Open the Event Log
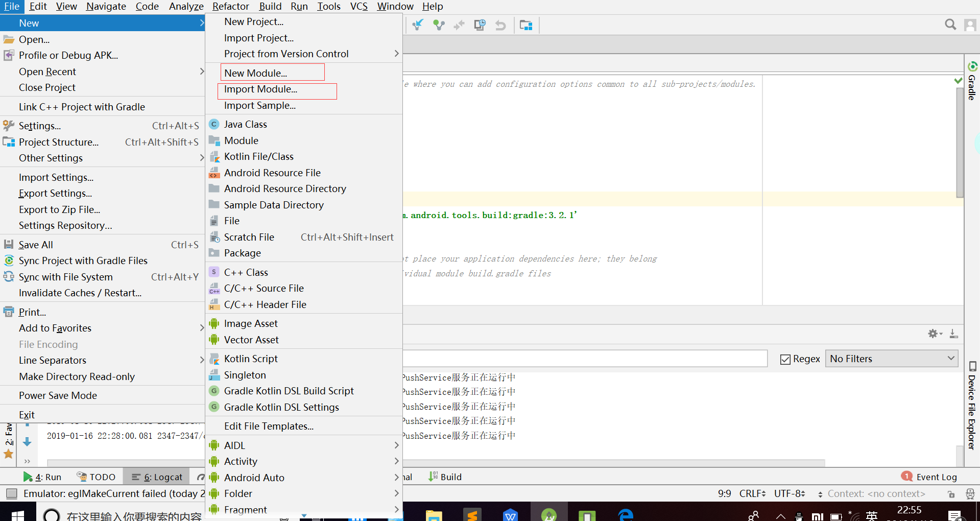 pos(929,477)
